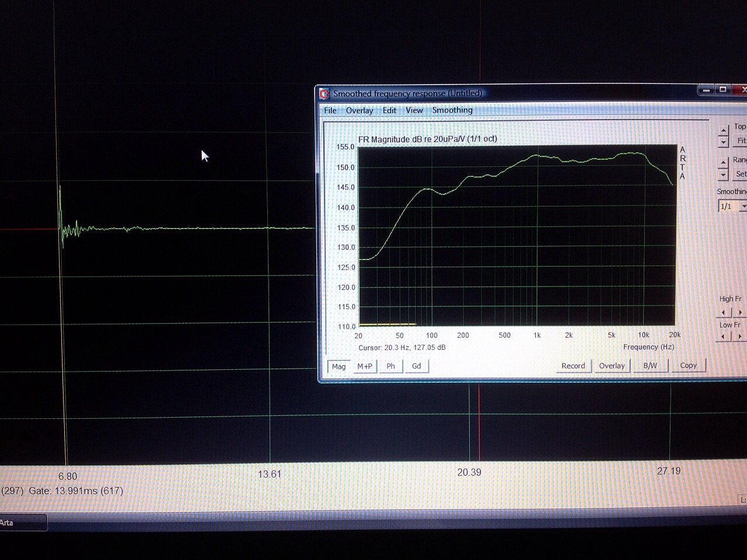Screen dimensions: 747x560
Task: Lower Range value with the down arrow
Action: tap(724, 174)
